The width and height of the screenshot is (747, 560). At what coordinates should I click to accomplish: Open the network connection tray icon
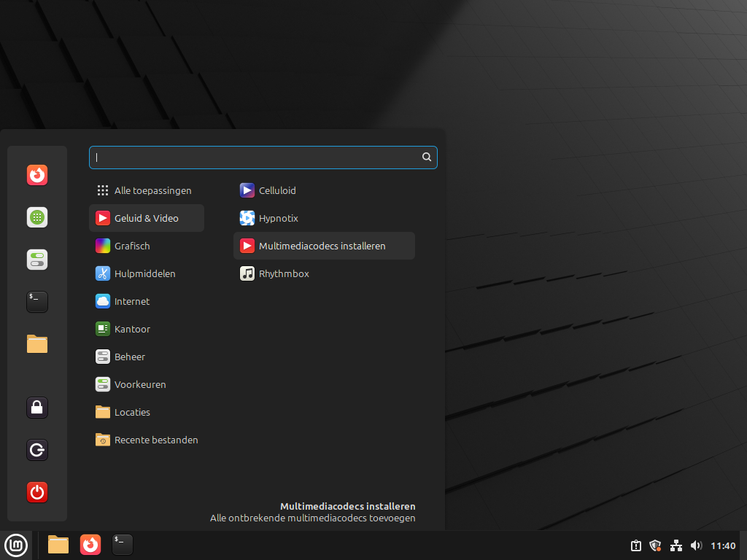pos(676,545)
